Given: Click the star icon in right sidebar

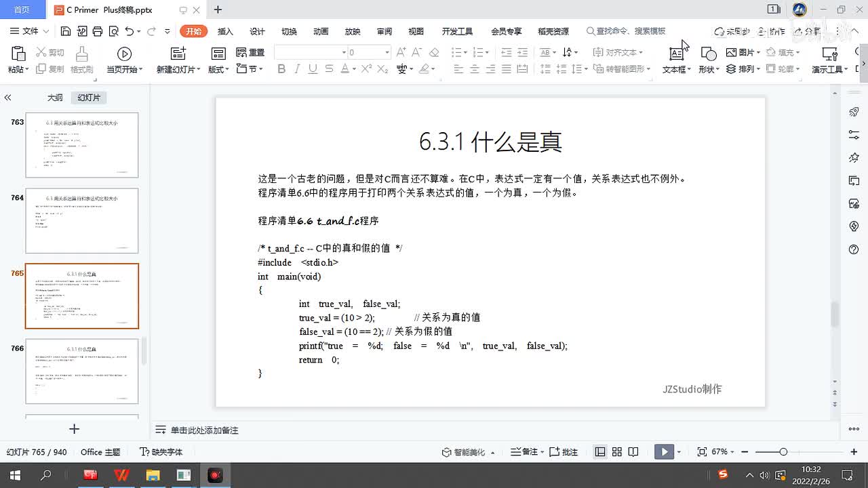Looking at the screenshot, I should pos(854,158).
